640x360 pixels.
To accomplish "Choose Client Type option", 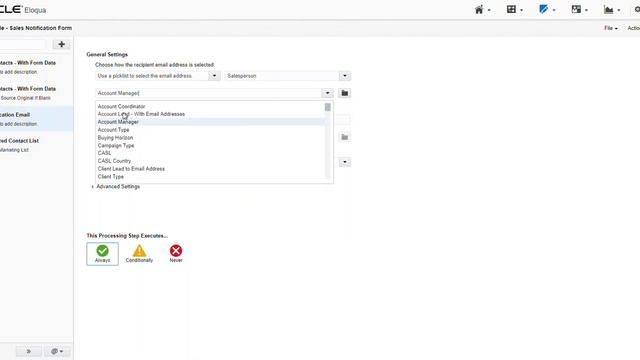I will (211, 176).
